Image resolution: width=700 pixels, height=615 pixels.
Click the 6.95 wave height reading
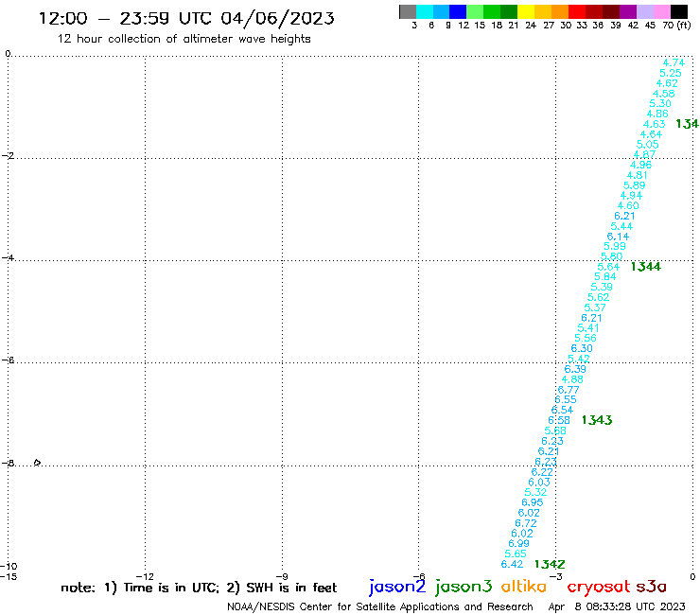(x=533, y=502)
